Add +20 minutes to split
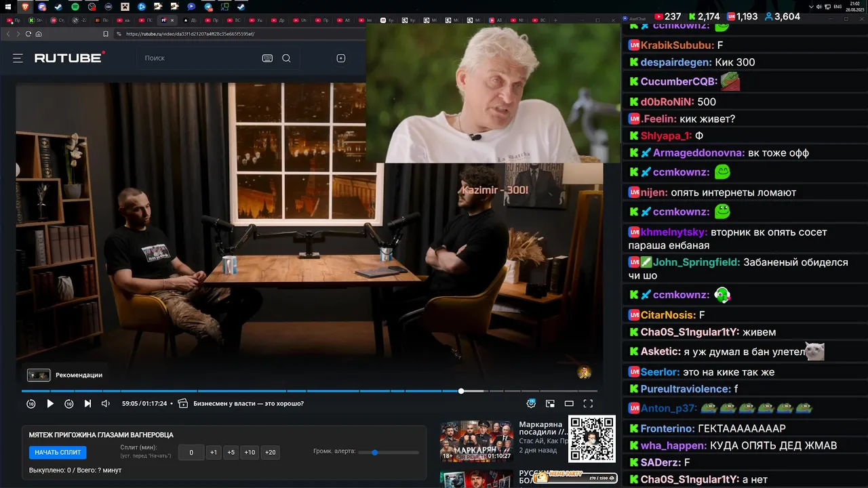 click(270, 452)
